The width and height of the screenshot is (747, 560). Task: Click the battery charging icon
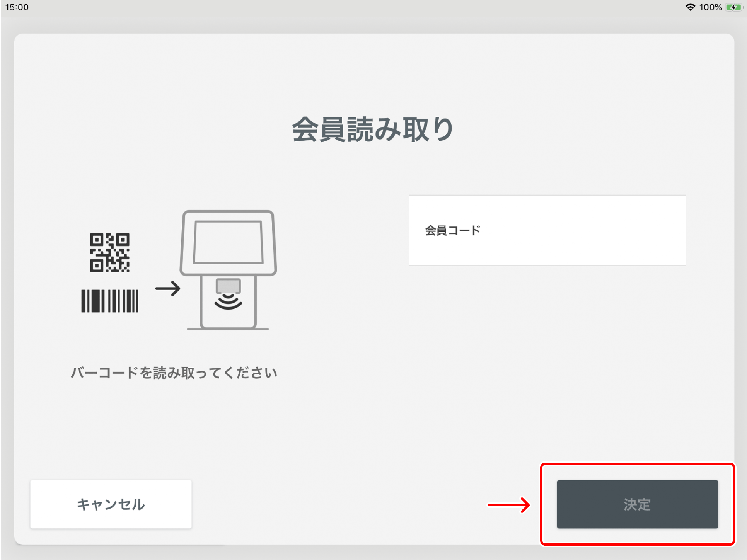pyautogui.click(x=733, y=7)
